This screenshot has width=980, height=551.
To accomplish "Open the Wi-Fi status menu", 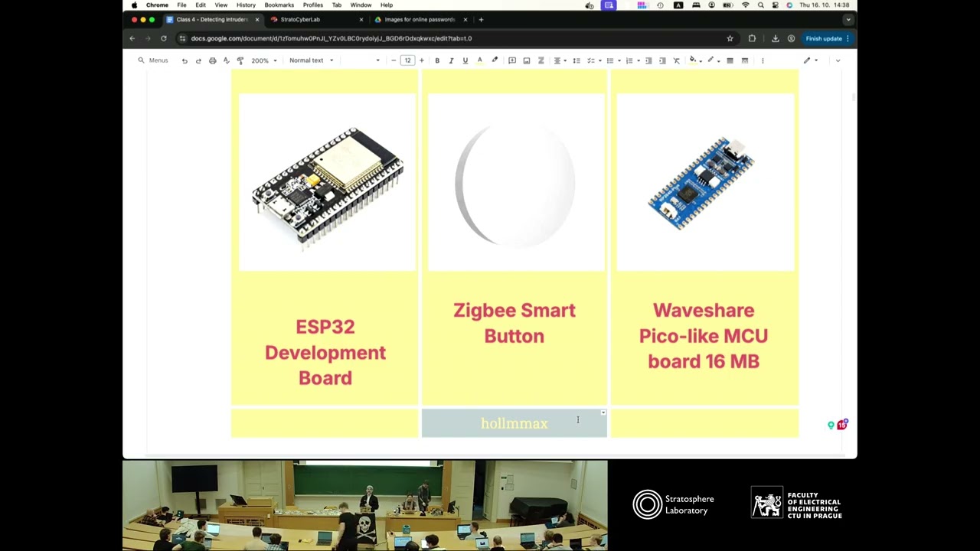I will pos(746,5).
